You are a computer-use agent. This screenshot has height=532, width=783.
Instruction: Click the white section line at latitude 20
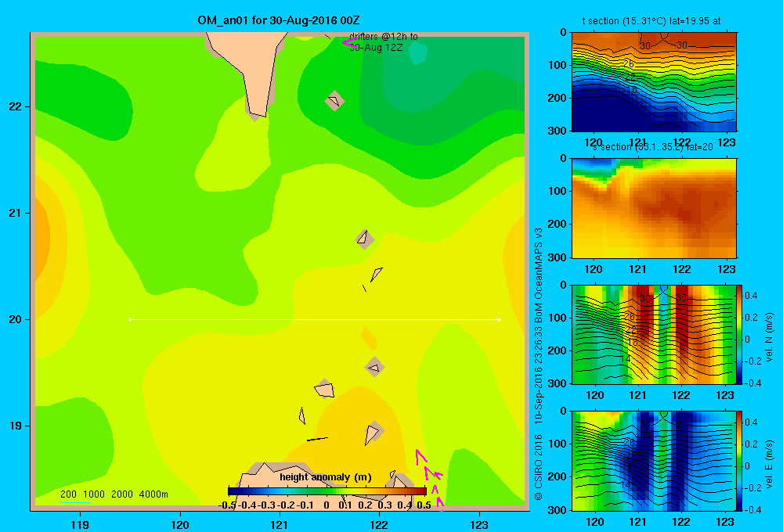click(315, 319)
